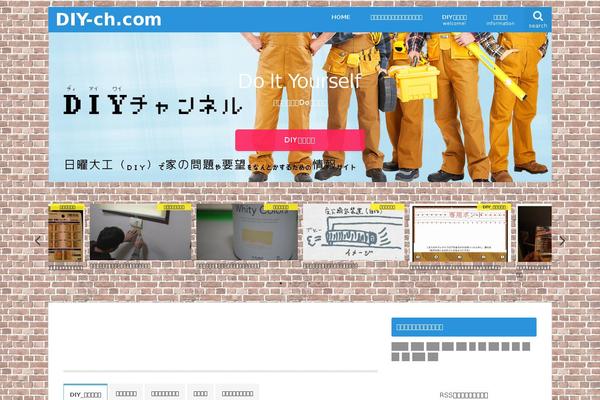The image size is (600, 400).
Task: Click the RSS link in sidebar
Action: 463,395
